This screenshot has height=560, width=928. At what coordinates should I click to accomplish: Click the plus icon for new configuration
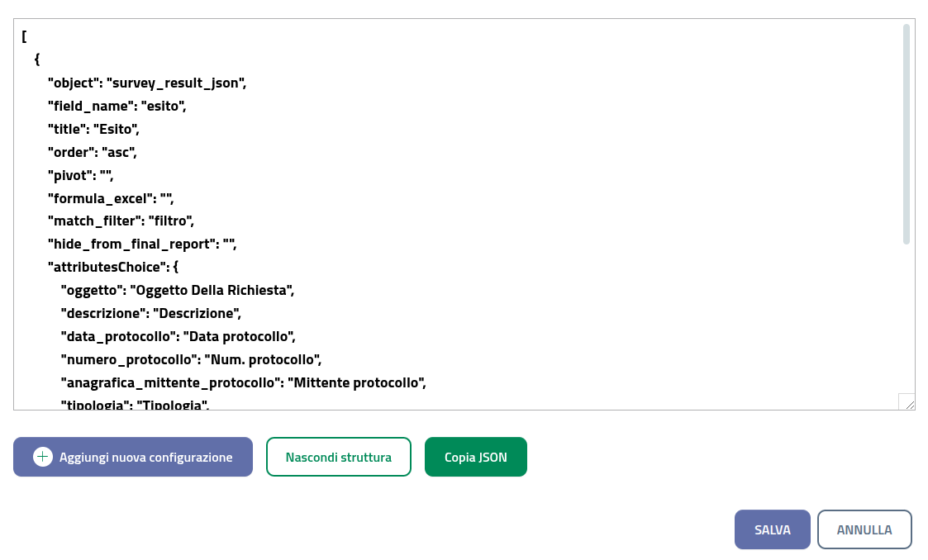[43, 457]
